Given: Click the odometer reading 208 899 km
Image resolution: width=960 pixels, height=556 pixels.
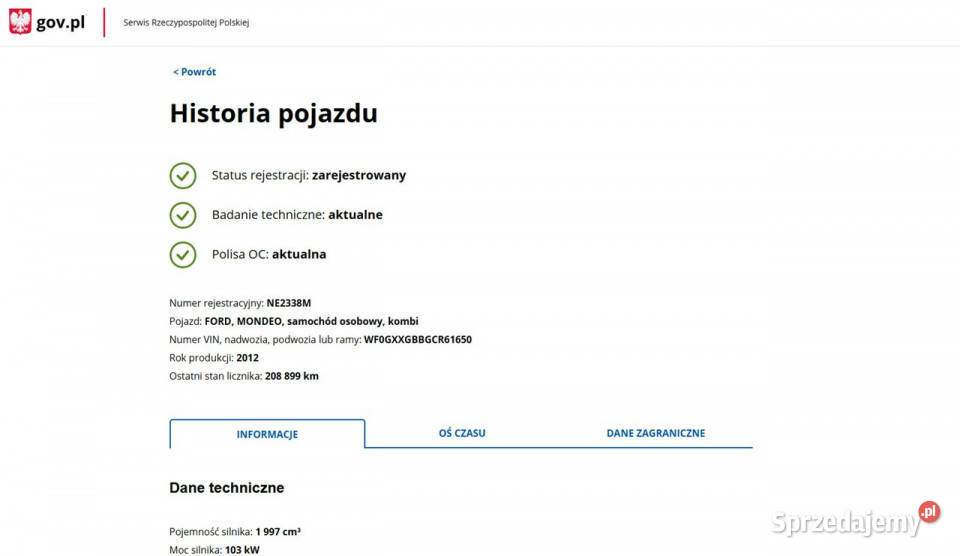Looking at the screenshot, I should pos(291,377).
